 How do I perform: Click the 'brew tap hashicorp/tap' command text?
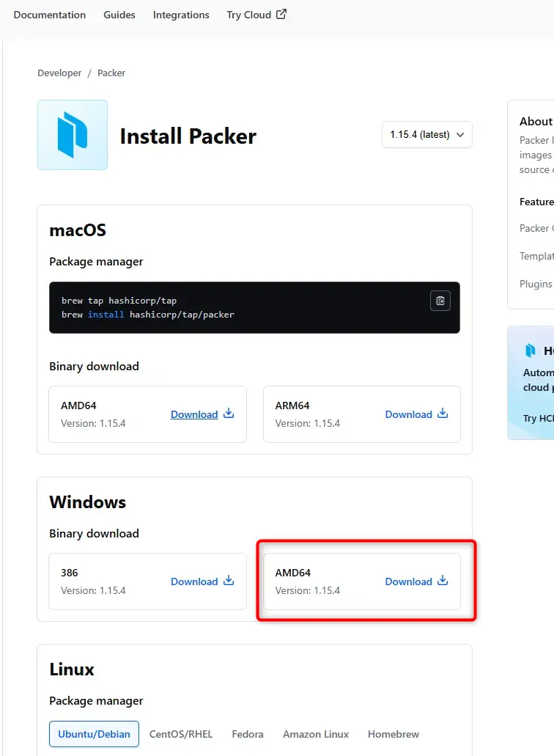tap(119, 301)
